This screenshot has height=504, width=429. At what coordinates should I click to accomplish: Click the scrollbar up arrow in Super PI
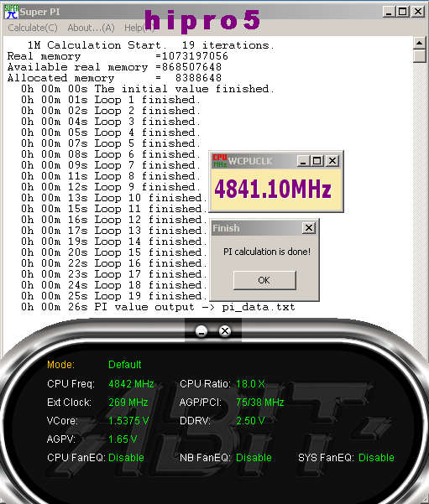(x=420, y=43)
